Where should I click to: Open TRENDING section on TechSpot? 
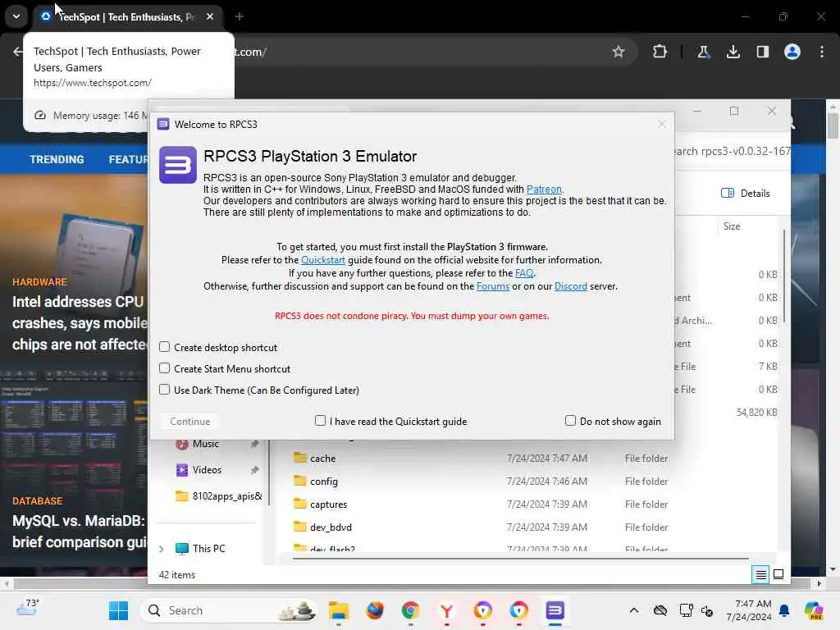57,159
